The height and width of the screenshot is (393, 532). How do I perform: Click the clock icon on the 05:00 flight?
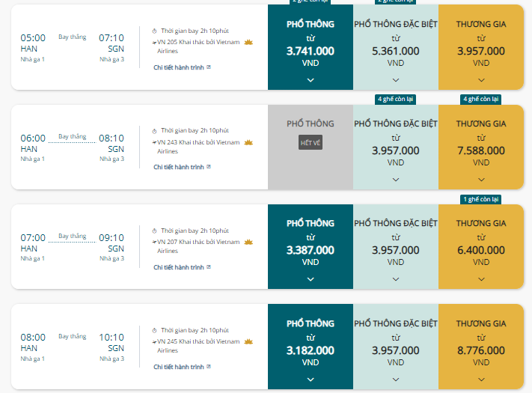(154, 31)
